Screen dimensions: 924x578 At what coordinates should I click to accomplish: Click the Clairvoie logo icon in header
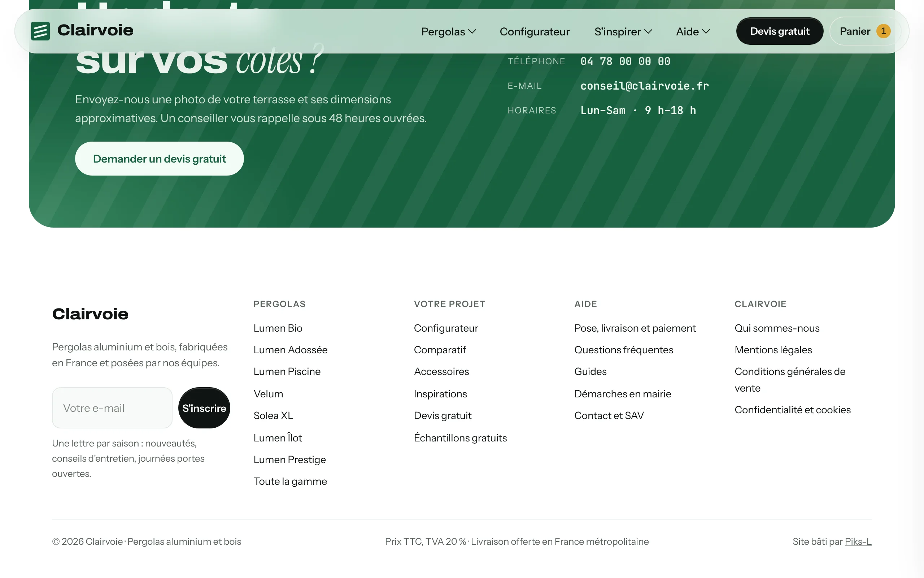click(x=40, y=31)
